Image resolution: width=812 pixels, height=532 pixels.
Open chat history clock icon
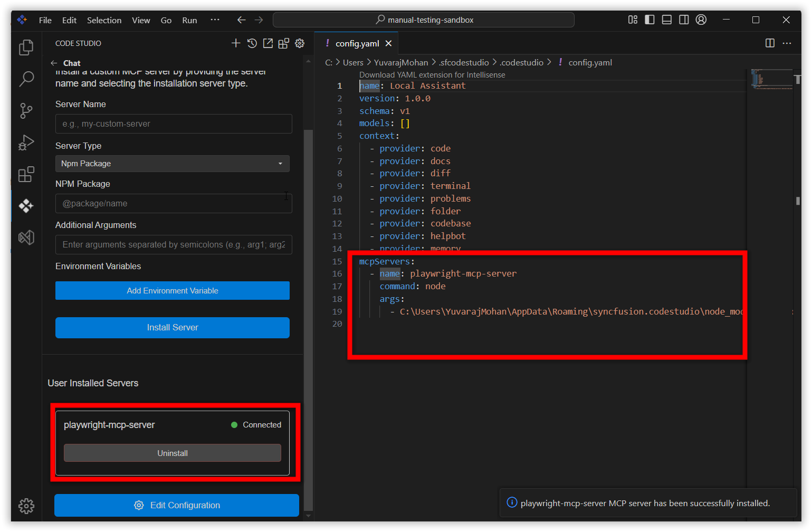(x=252, y=43)
